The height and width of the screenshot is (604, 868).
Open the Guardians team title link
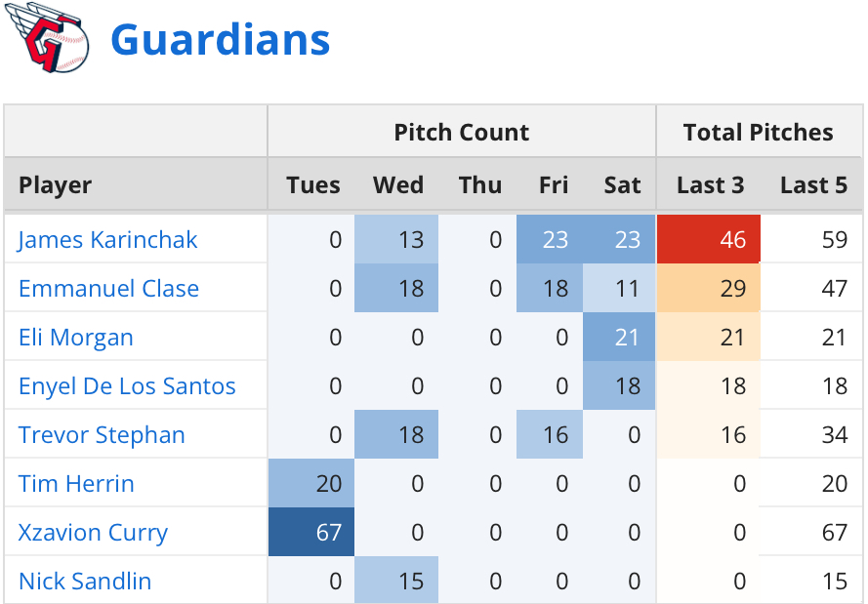(x=220, y=40)
